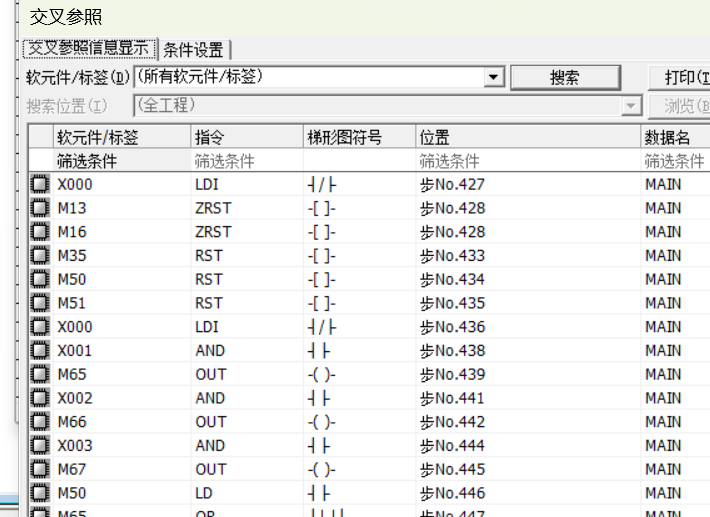Click the 软元件/标签 filter condition field

[x=120, y=161]
